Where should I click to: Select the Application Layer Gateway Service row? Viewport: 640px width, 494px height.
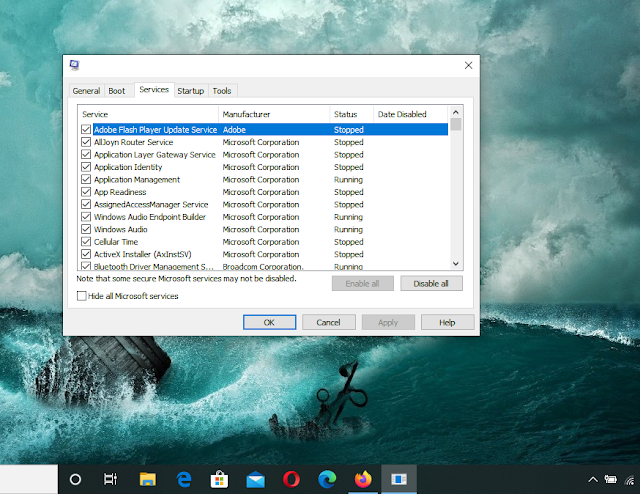click(264, 154)
